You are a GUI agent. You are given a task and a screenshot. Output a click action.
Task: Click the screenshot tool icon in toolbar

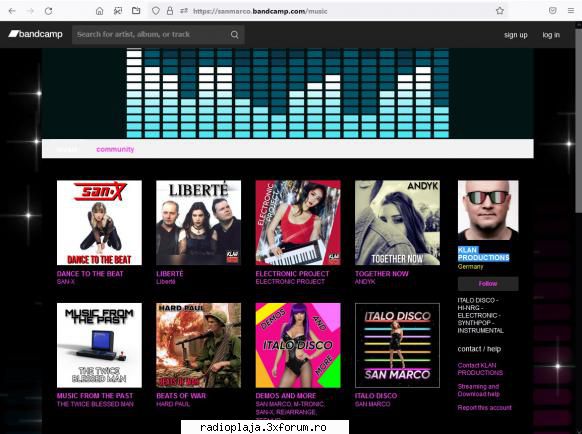tap(118, 11)
